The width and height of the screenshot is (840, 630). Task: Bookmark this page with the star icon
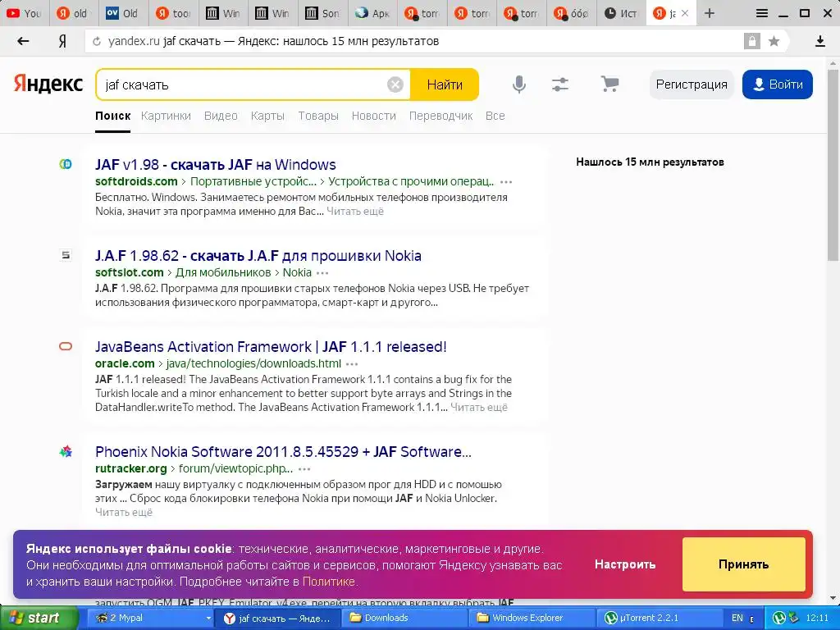(x=774, y=41)
